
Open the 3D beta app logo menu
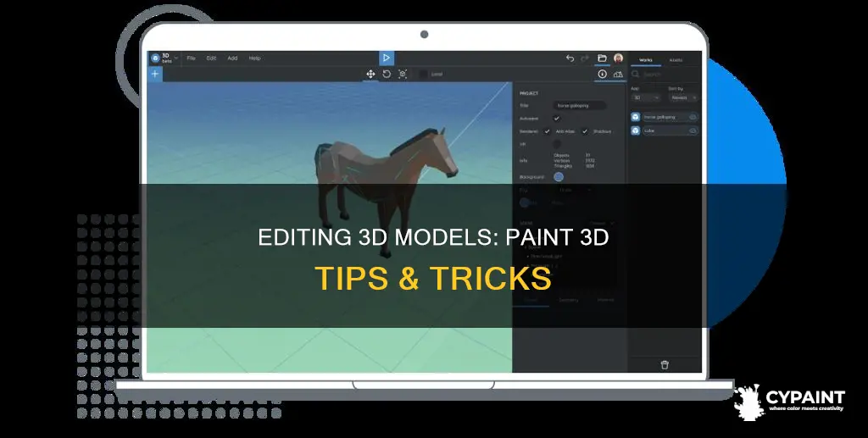point(164,58)
